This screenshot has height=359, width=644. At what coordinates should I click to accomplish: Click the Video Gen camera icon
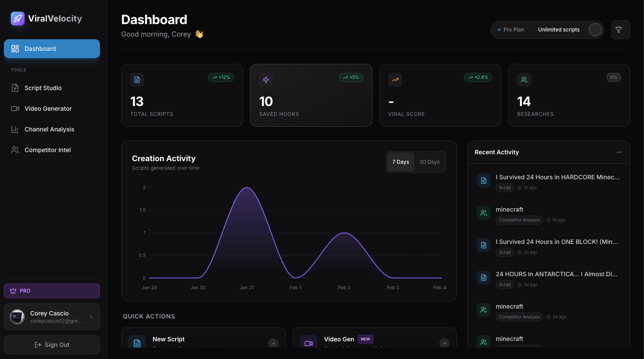pyautogui.click(x=309, y=343)
